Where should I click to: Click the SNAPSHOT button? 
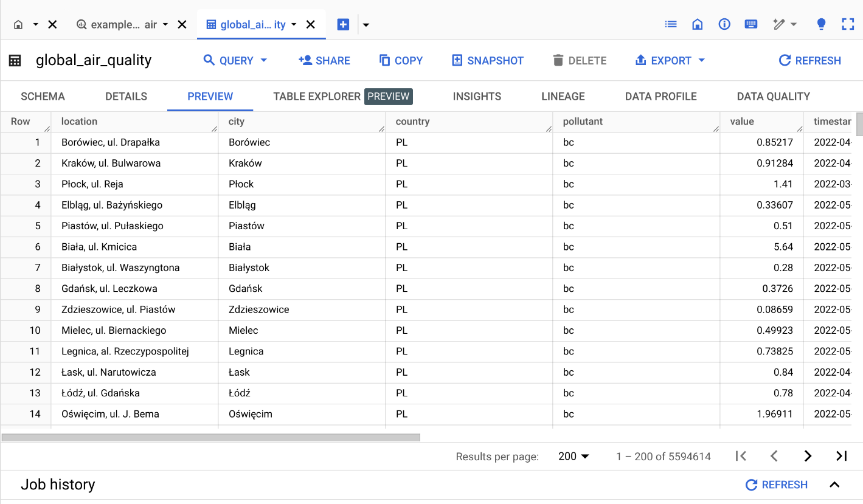tap(487, 61)
